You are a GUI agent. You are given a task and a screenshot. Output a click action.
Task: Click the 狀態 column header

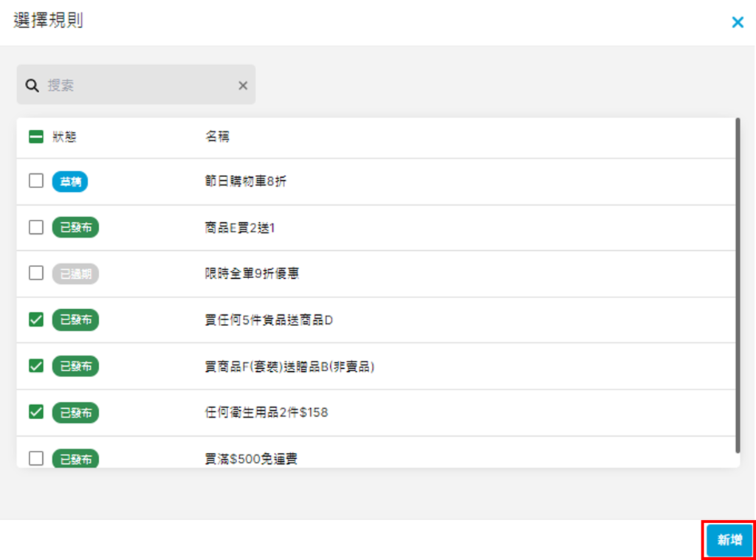64,137
